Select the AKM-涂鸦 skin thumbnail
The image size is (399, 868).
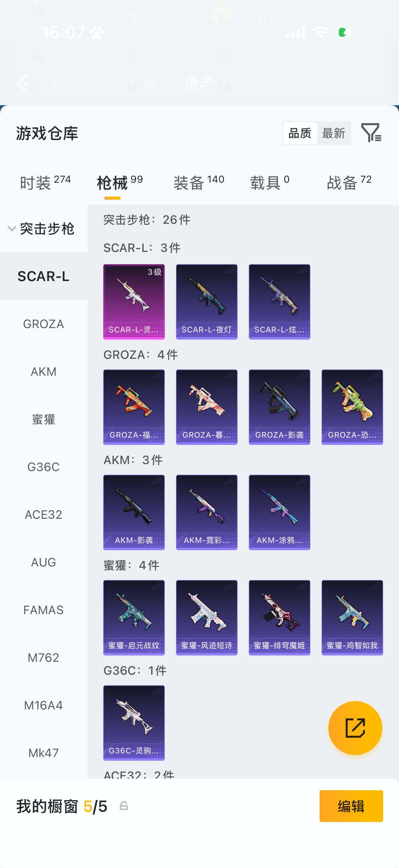coord(279,512)
